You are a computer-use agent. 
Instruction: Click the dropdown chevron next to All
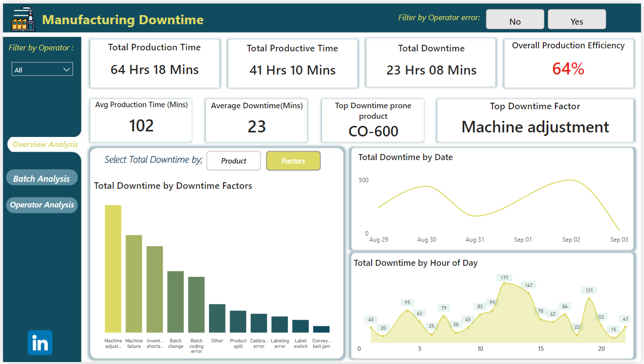click(66, 69)
